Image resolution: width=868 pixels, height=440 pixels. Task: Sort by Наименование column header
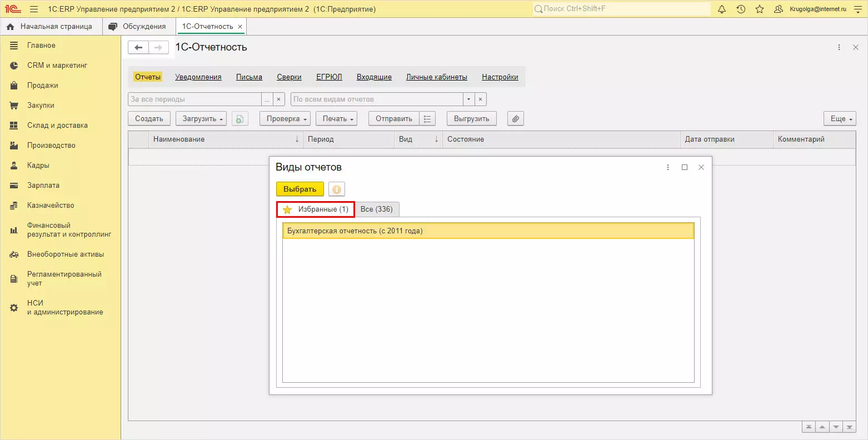pos(226,139)
